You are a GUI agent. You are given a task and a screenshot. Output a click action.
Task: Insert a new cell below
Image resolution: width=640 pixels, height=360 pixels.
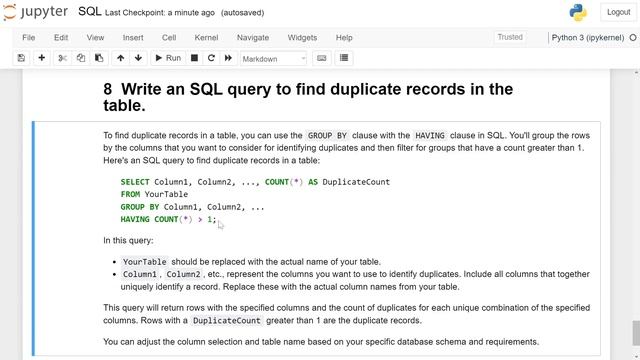41,58
